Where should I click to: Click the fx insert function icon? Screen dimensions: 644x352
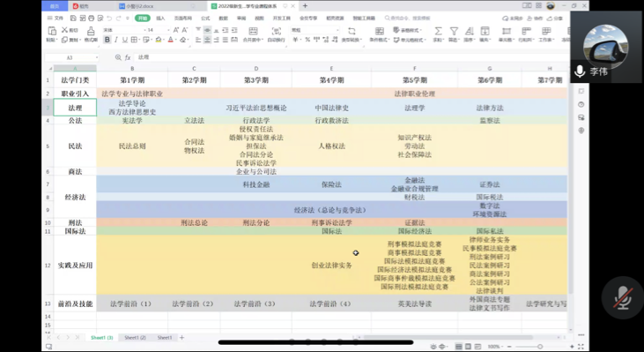click(128, 57)
